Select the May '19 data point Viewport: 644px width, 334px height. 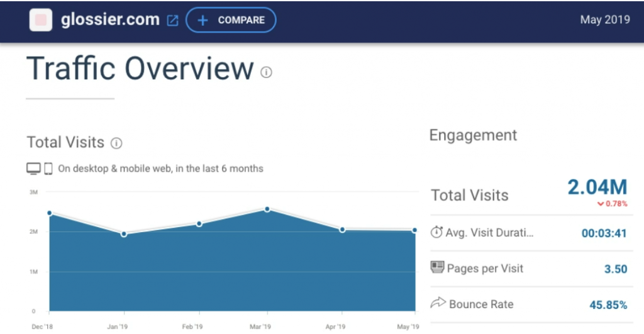pos(415,230)
